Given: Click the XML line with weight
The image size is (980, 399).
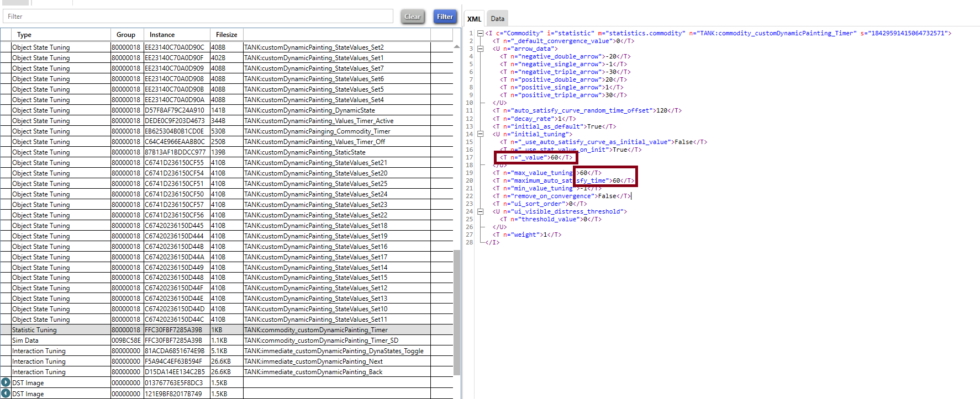Looking at the screenshot, I should click(527, 235).
